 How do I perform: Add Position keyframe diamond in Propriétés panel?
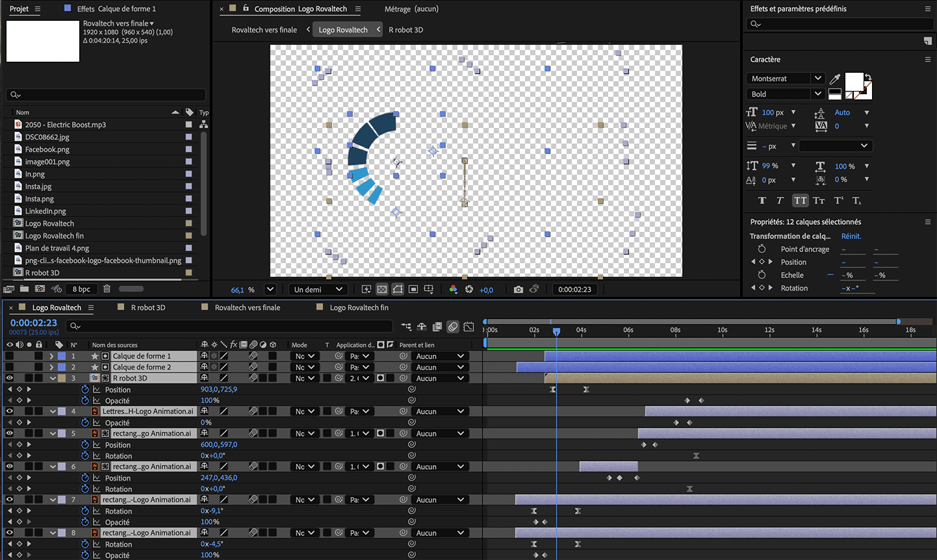pyautogui.click(x=762, y=262)
